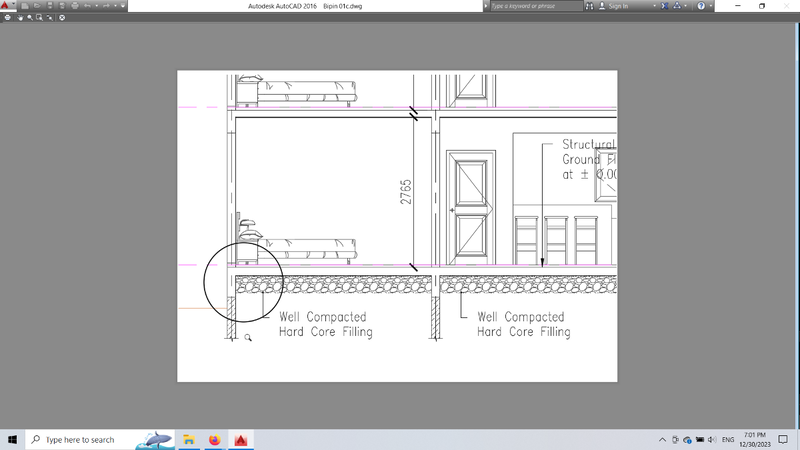The width and height of the screenshot is (800, 450).
Task: Open the dropdown arrow beside the A360 icon
Action: coord(685,6)
